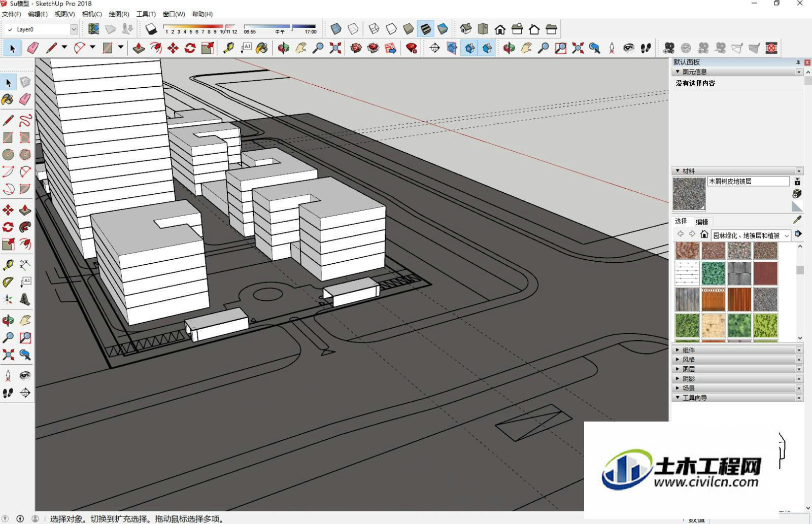Select the Offset tool in left toolbar
The height and width of the screenshot is (524, 812).
tap(25, 244)
